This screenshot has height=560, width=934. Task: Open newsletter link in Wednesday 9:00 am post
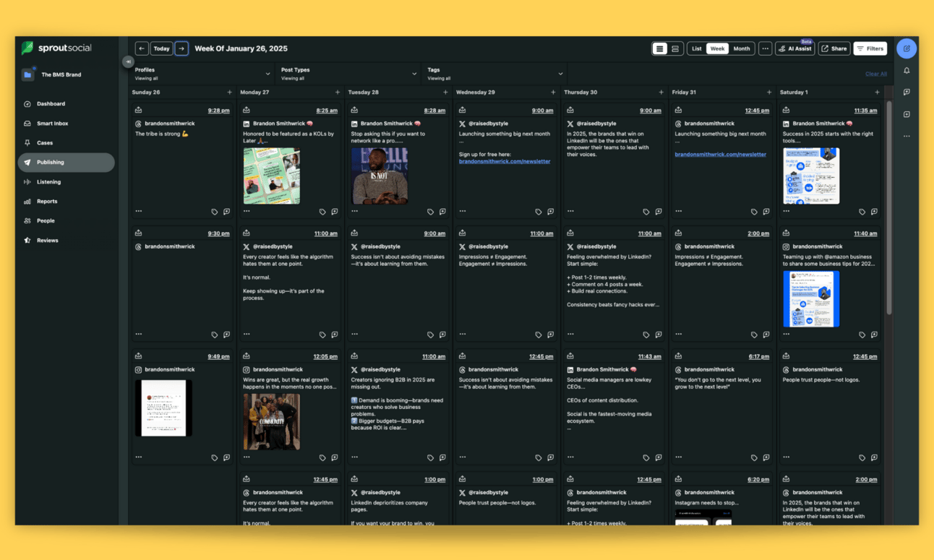505,161
